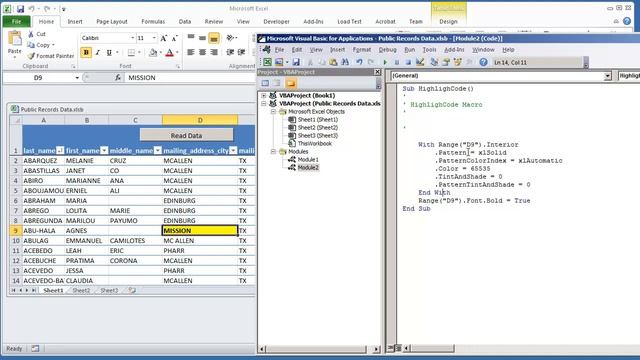Click the Copy icon in the Clipboard group
Image resolution: width=640 pixels, height=360 pixels.
coord(31,45)
